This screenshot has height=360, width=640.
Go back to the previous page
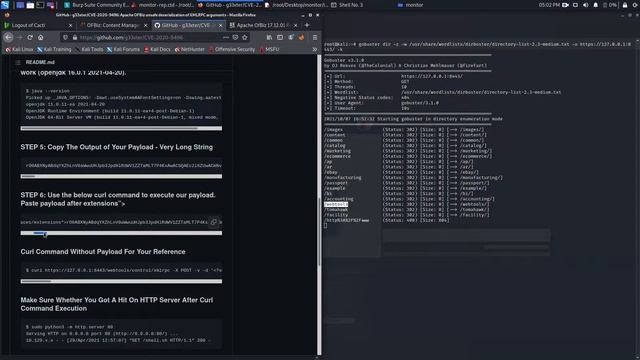pos(9,37)
